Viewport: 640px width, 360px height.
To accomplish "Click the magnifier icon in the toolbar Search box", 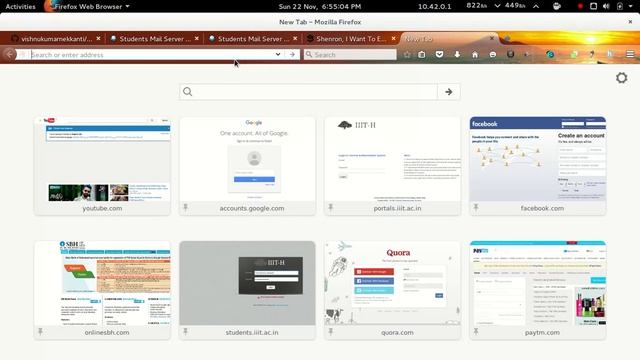I will pos(309,54).
